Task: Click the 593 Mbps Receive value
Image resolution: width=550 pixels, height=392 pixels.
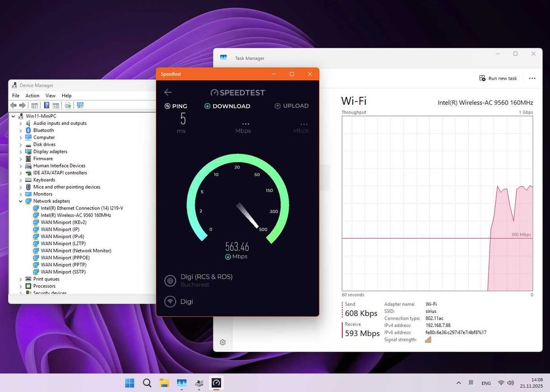Action: click(x=362, y=333)
